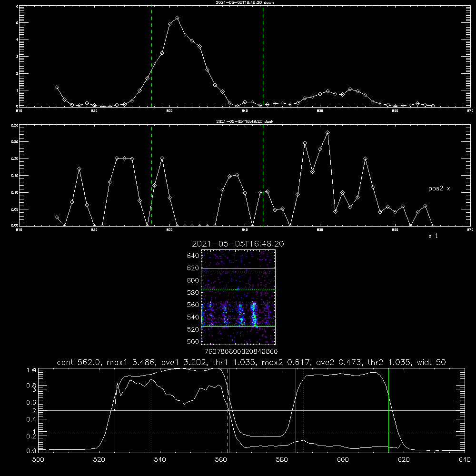The image size is (476, 476).
Task: Click the green vertical line near 525 in bottom plot
Action: pos(115,410)
